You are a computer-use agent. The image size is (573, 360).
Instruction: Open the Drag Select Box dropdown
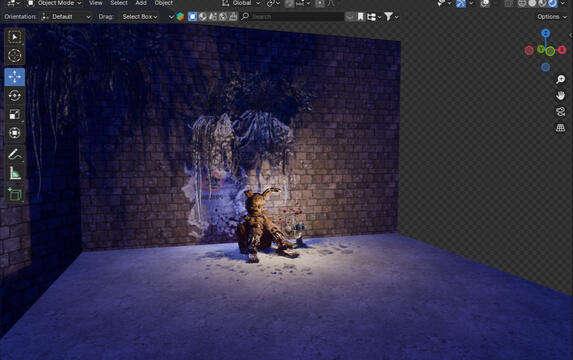click(139, 16)
